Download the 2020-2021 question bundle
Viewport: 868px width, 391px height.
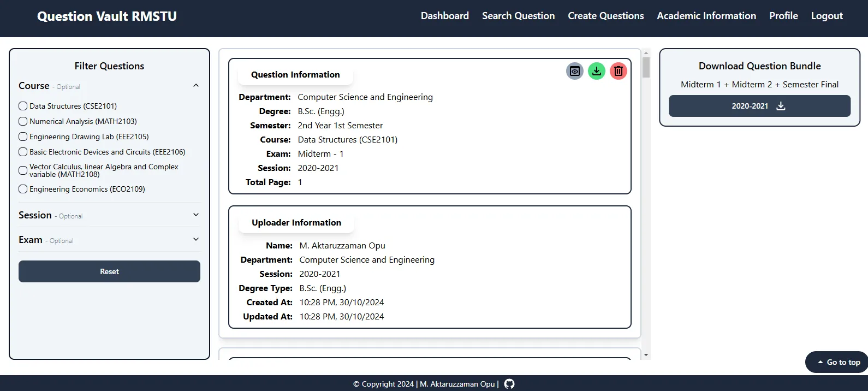tap(759, 106)
